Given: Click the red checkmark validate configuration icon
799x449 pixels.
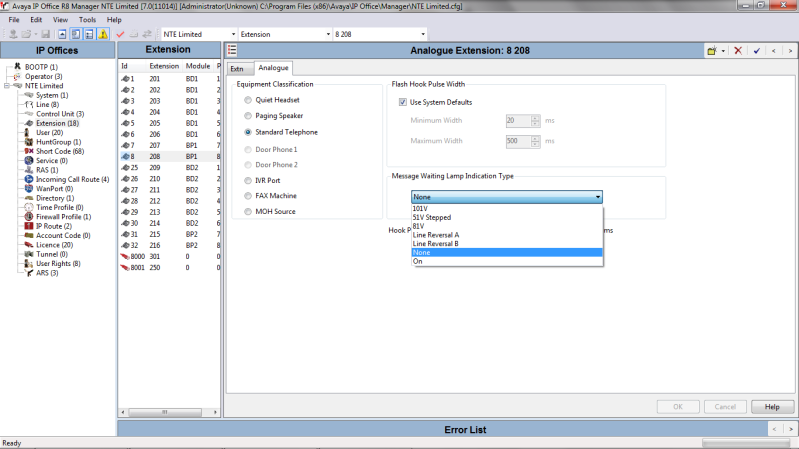Looking at the screenshot, I should pos(120,34).
